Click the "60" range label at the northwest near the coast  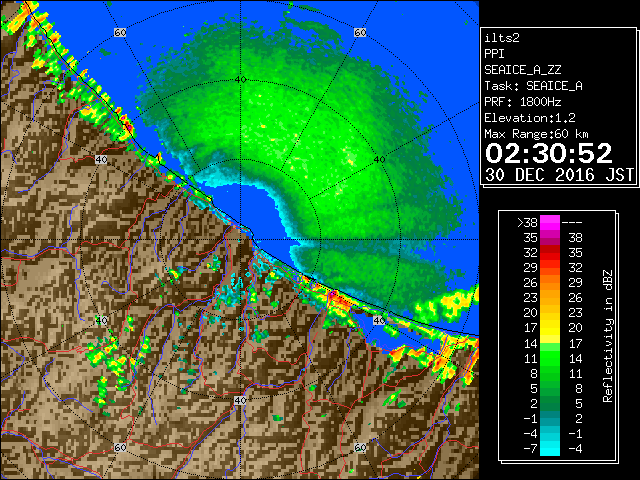(120, 32)
